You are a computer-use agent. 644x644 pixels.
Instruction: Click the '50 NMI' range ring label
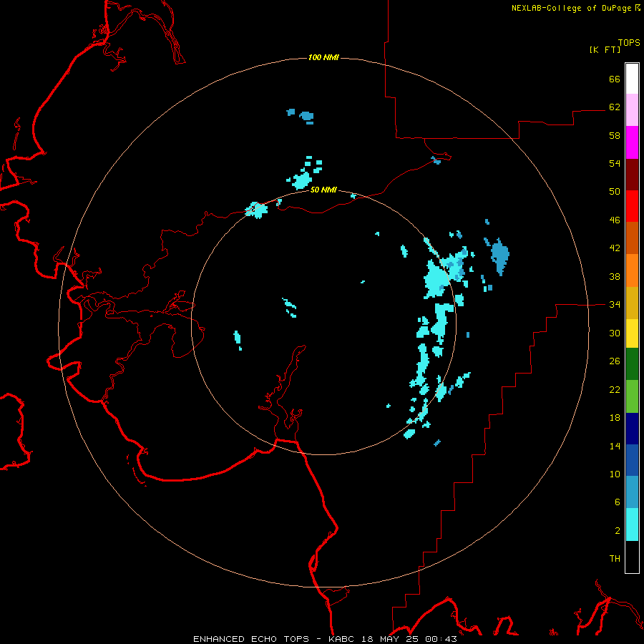[323, 190]
